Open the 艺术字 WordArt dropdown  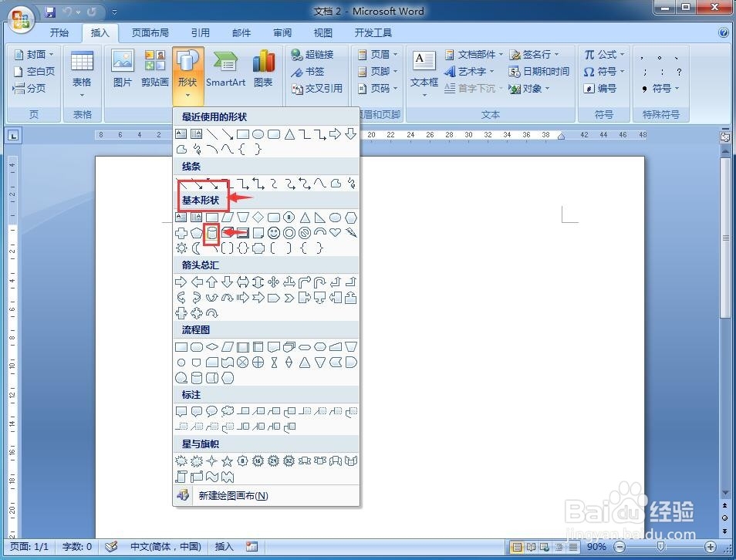(x=470, y=71)
